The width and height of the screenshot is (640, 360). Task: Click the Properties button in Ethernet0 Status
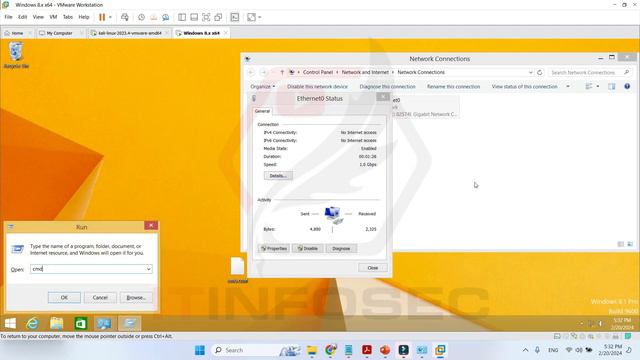point(274,249)
